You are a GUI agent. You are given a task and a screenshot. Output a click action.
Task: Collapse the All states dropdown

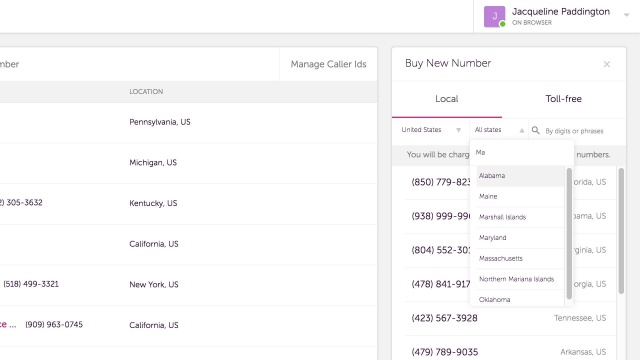click(x=499, y=130)
